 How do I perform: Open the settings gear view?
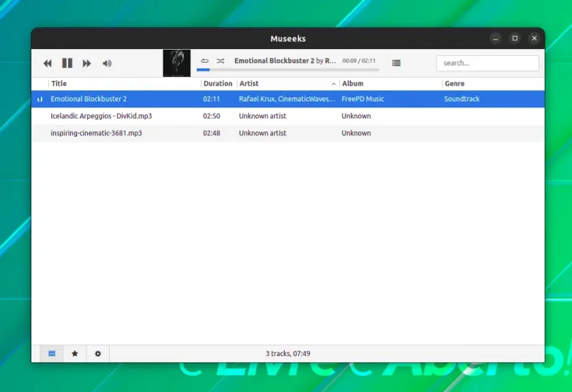click(x=98, y=353)
